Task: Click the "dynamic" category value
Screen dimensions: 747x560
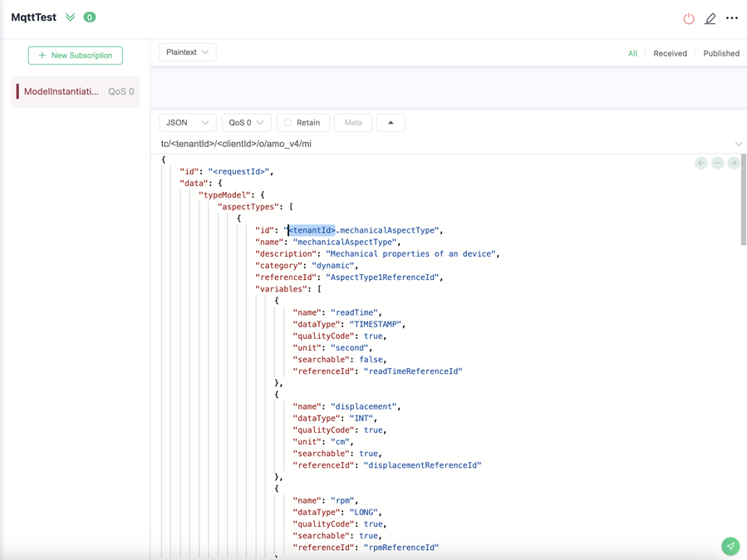Action: [335, 265]
